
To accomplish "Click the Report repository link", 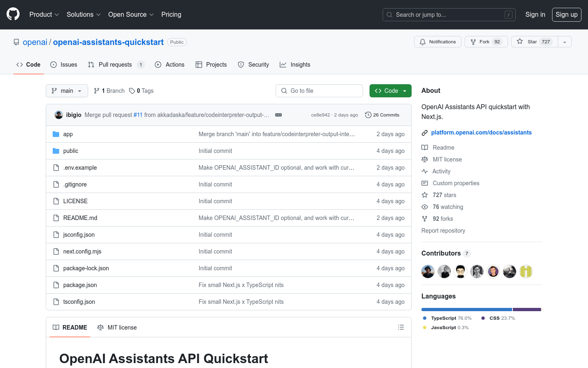I will (443, 231).
